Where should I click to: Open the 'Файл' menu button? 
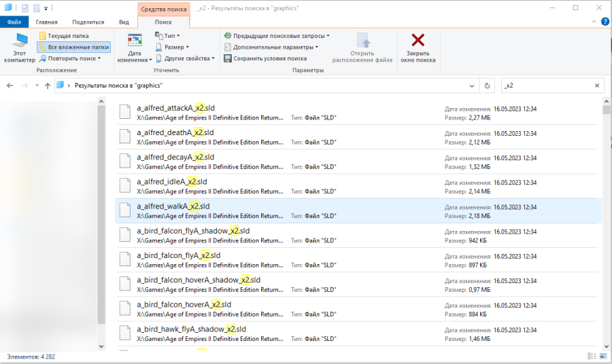click(14, 22)
